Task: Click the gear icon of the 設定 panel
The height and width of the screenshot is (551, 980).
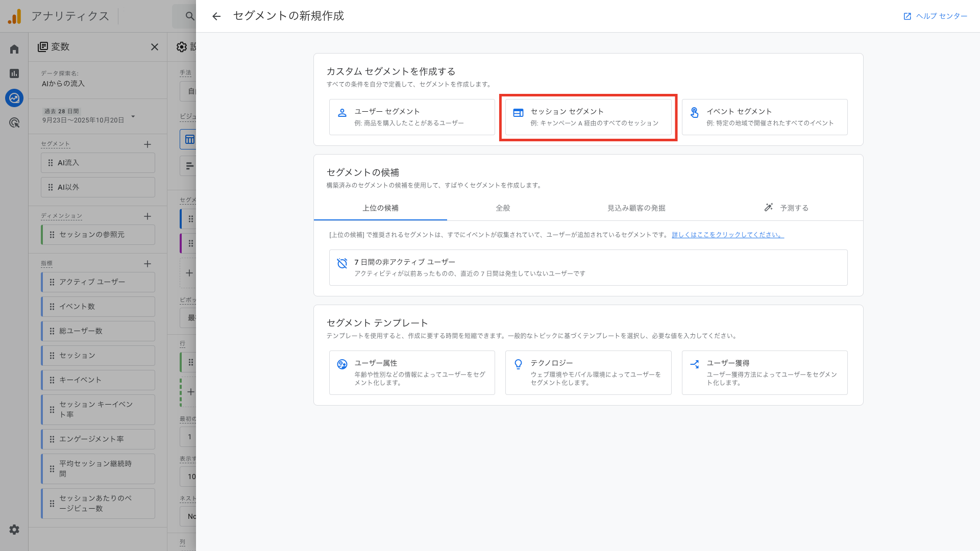Action: coord(181,47)
